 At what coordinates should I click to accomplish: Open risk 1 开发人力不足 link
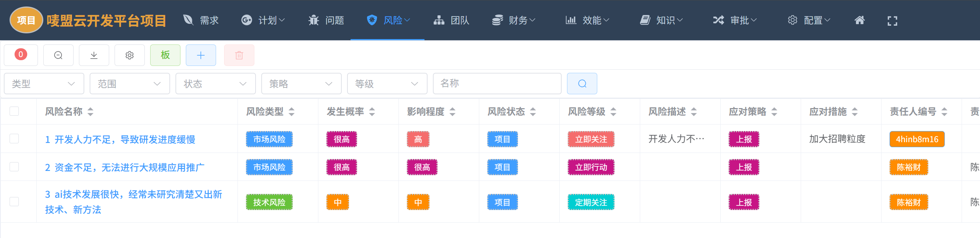120,139
